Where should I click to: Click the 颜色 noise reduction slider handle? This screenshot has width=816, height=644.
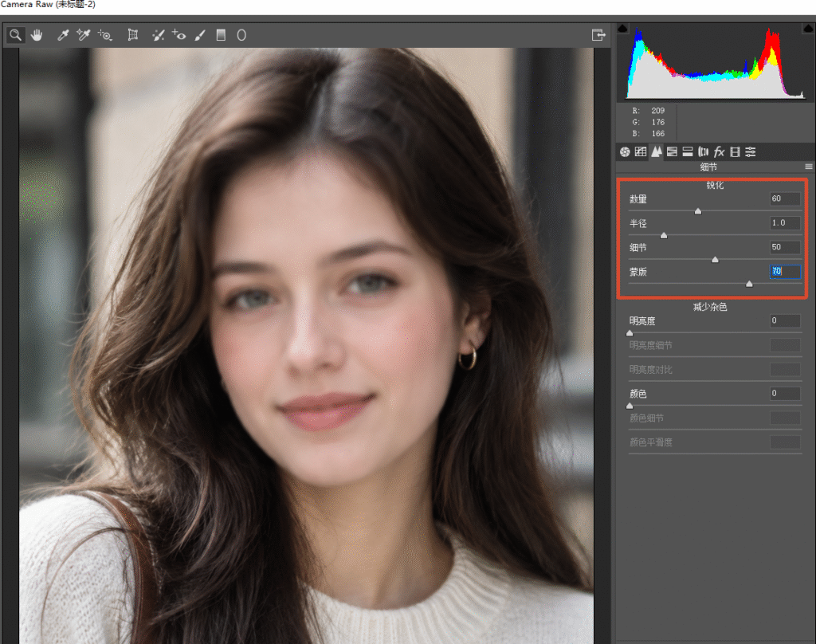click(630, 406)
